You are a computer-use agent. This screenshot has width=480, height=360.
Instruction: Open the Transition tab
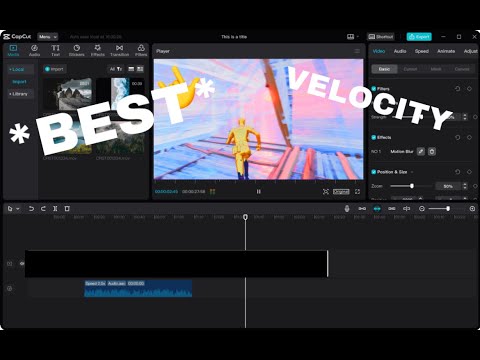click(x=119, y=50)
